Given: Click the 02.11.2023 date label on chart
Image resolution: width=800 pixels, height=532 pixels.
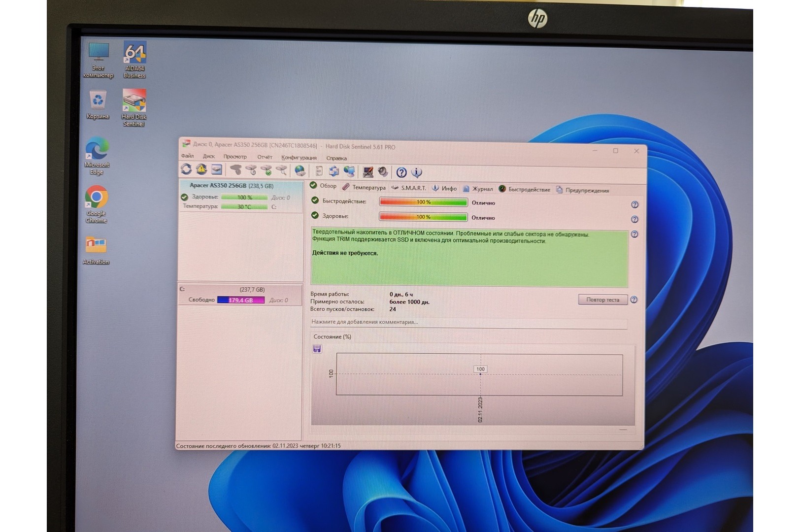Looking at the screenshot, I should (x=480, y=409).
